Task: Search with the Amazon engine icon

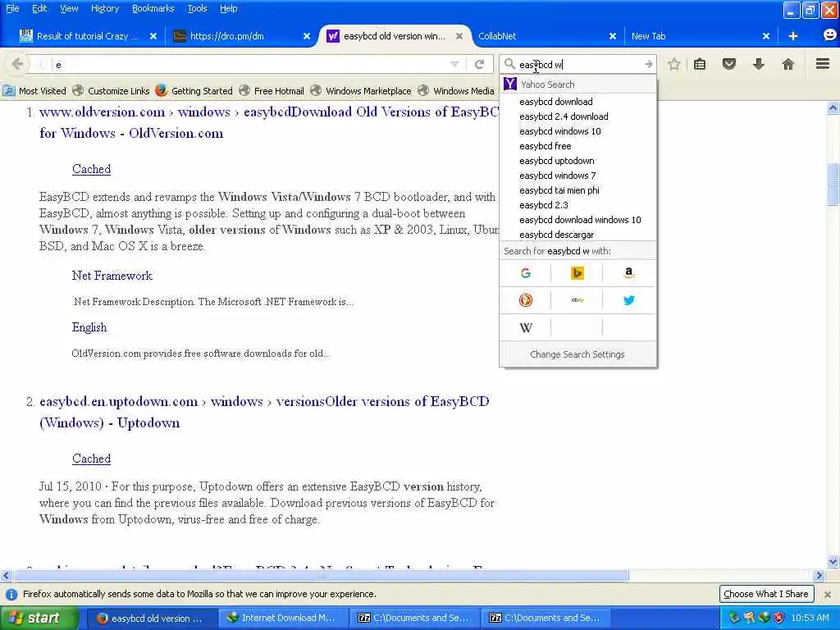Action: [x=629, y=273]
